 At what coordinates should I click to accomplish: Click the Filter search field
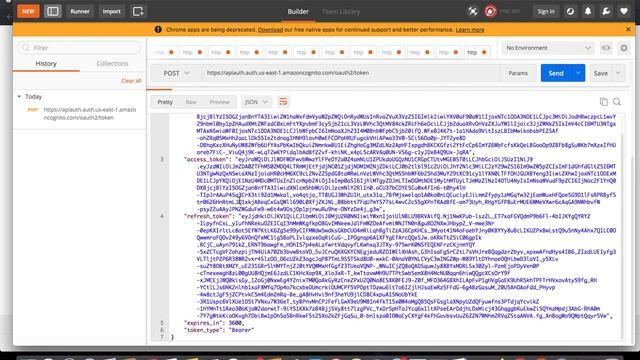[x=79, y=48]
